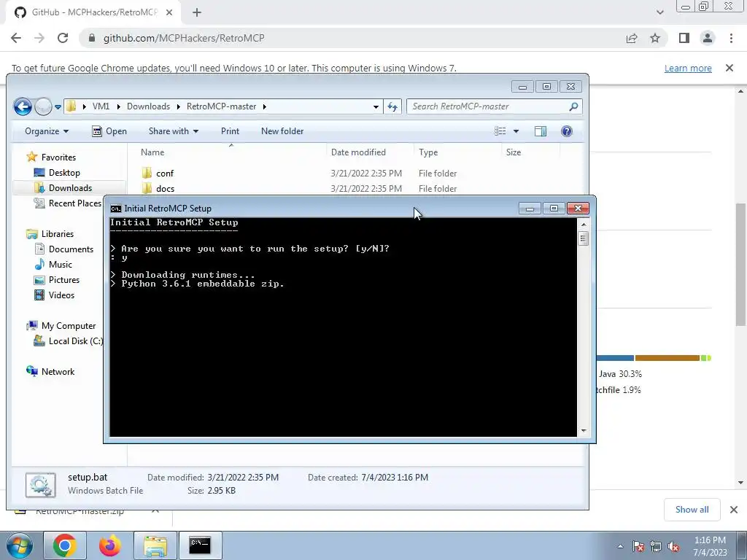This screenshot has height=560, width=747.
Task: Click console scrollbar up arrow
Action: pos(584,225)
